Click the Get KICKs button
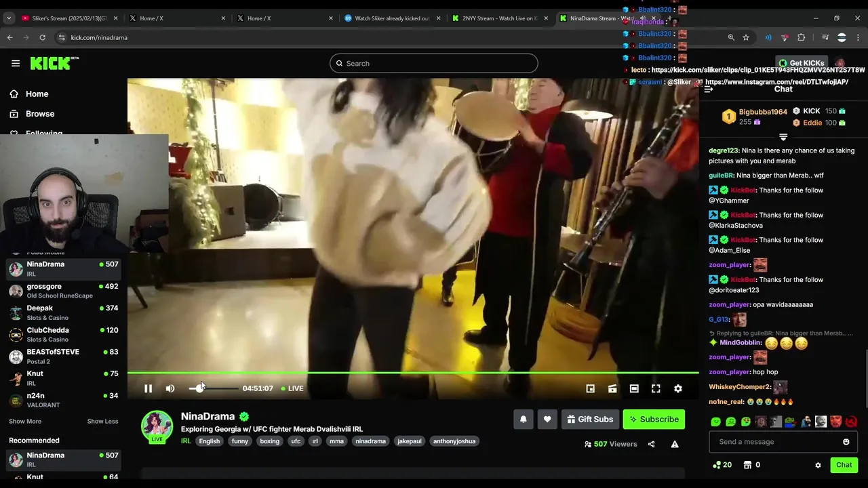 point(802,63)
